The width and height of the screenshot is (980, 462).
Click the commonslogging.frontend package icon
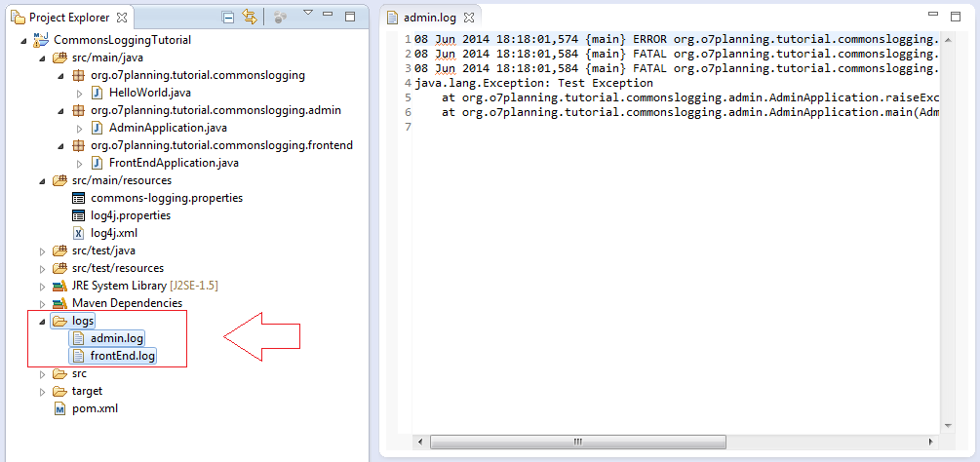(x=78, y=145)
